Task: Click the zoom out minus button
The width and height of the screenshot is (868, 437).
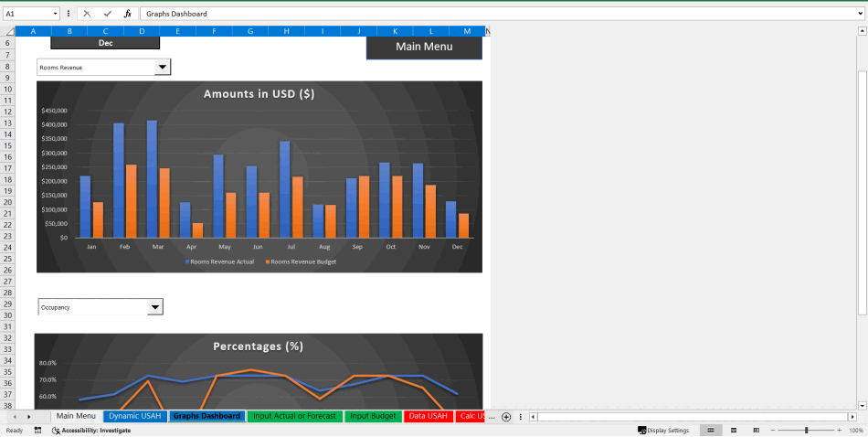Action: tap(773, 431)
